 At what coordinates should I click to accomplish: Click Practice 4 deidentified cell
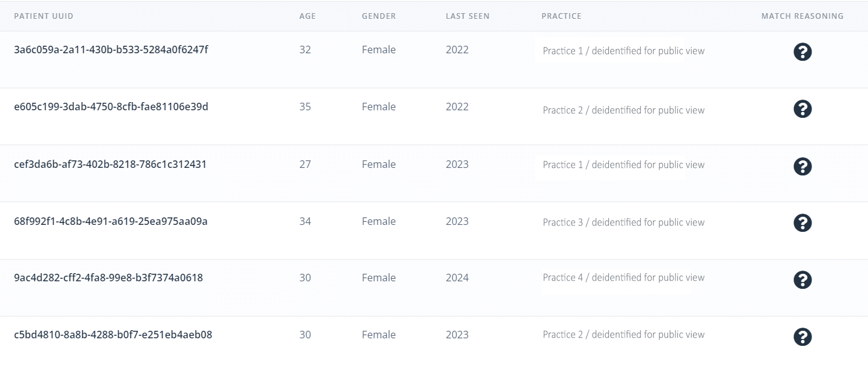(x=623, y=278)
